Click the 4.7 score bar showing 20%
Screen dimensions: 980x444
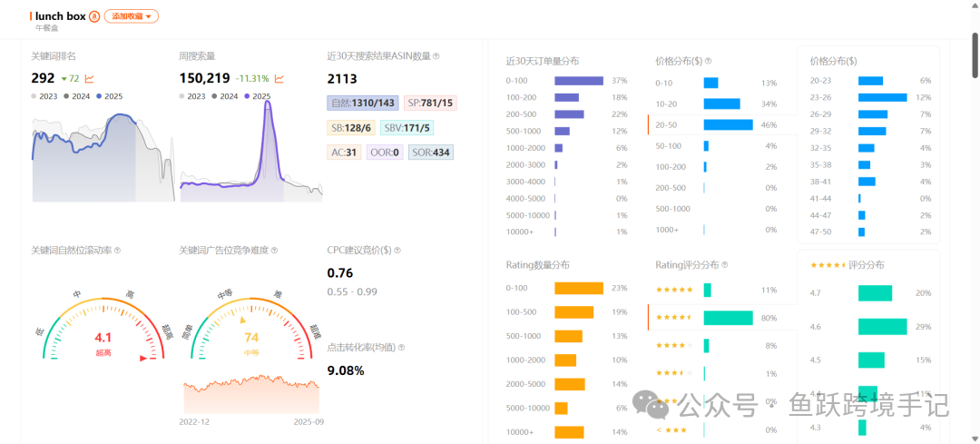875,292
